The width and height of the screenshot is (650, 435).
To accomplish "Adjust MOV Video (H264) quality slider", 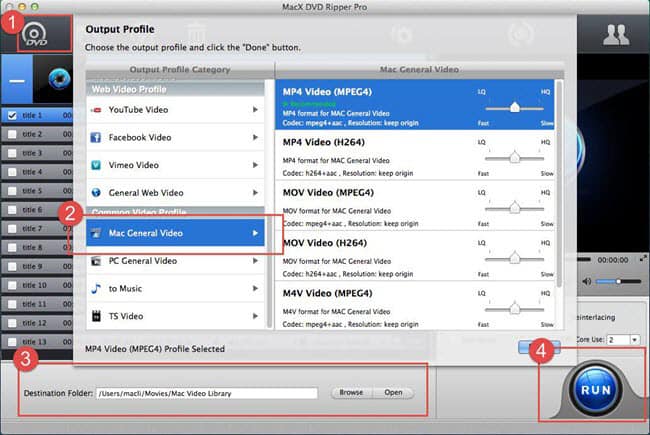I will click(514, 259).
